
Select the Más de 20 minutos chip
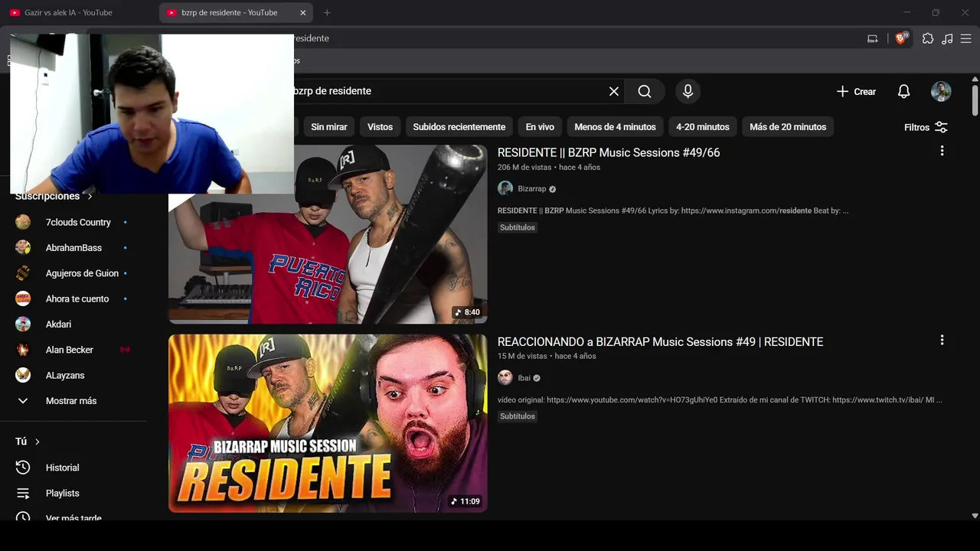[x=788, y=127]
